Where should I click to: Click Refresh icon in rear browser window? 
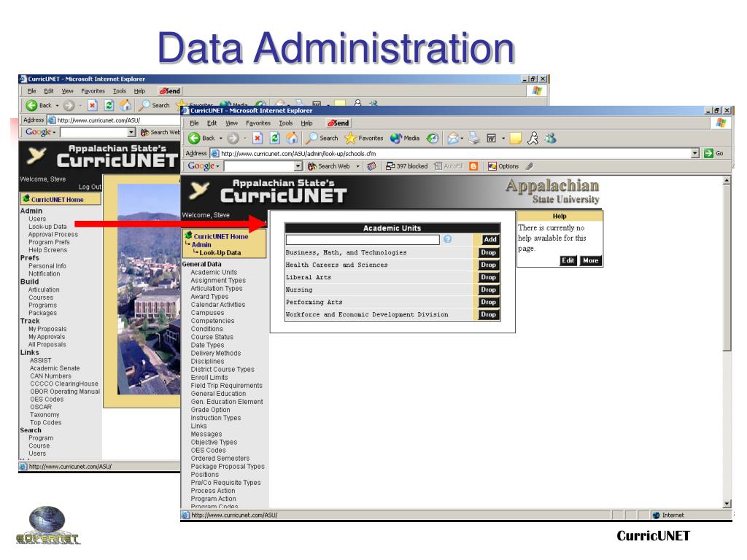coord(109,105)
